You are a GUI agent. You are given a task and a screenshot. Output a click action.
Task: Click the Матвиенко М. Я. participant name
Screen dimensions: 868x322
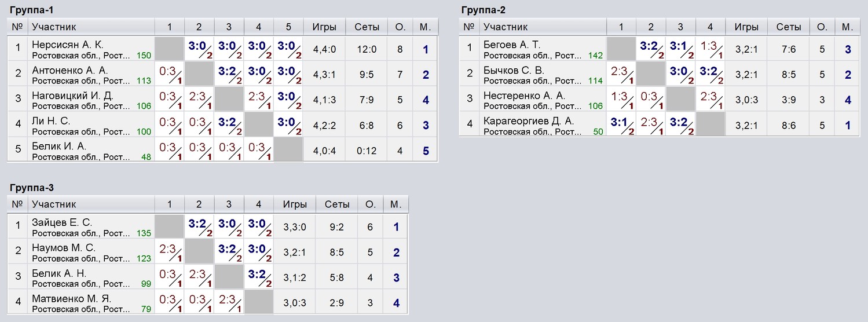click(x=72, y=299)
